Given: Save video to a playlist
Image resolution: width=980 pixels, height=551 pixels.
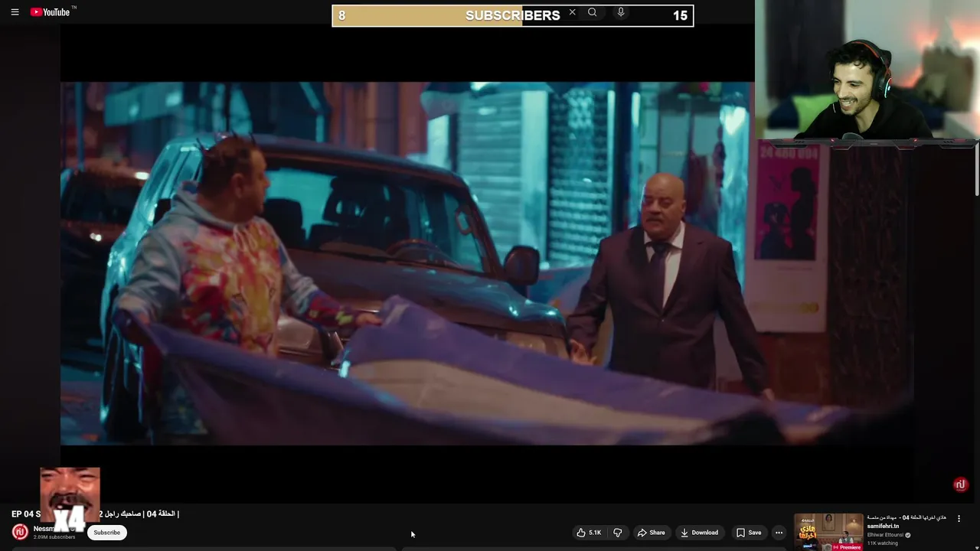Looking at the screenshot, I should 749,533.
